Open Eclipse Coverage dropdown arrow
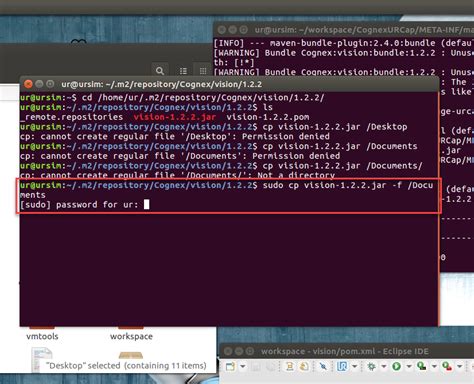Image resolution: width=474 pixels, height=384 pixels. pos(434,366)
